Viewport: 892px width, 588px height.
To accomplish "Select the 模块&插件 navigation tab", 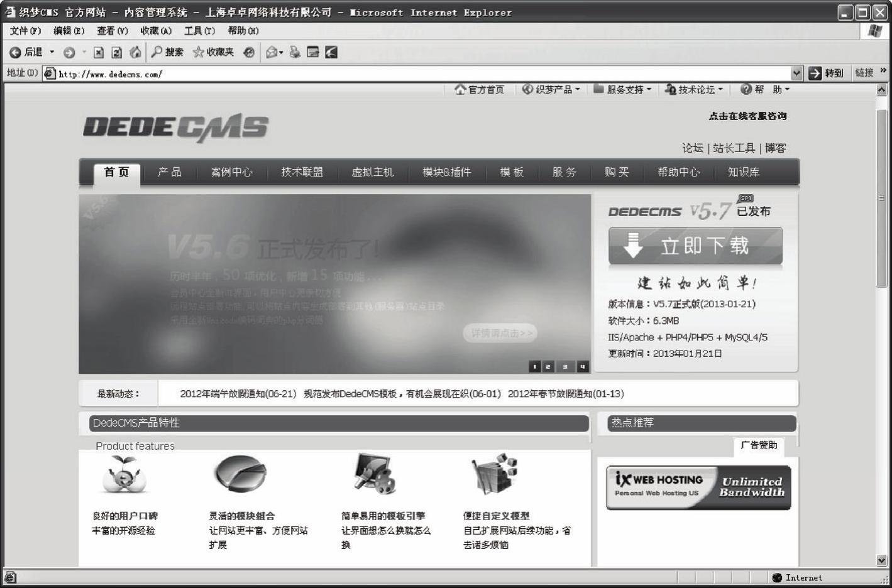I will click(446, 171).
